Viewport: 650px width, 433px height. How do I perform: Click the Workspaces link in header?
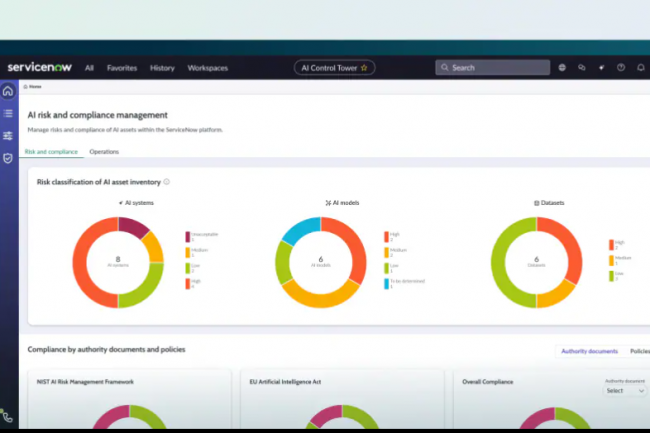(208, 68)
